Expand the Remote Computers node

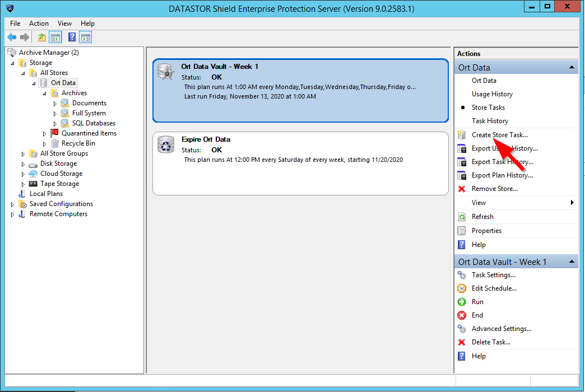pos(13,214)
